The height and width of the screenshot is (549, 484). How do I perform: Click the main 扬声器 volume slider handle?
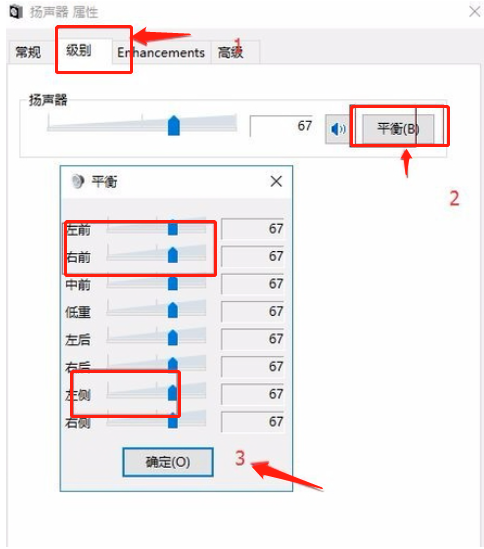coord(174,125)
